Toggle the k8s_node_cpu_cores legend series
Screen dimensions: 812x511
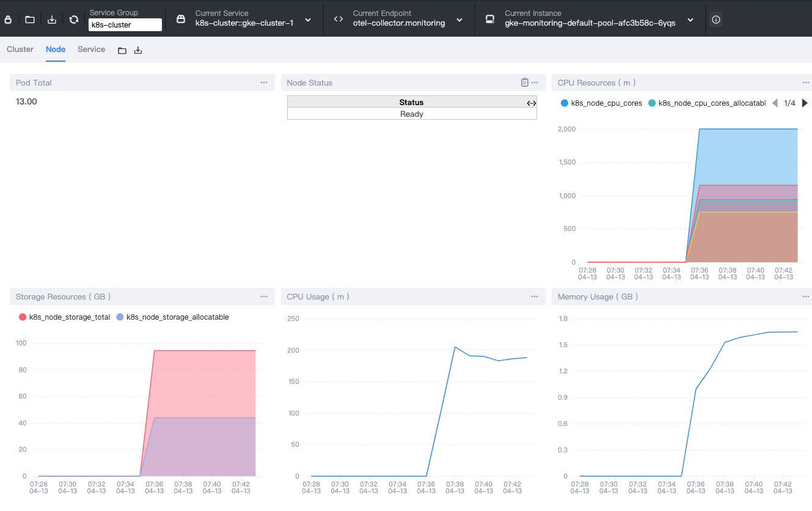coord(601,103)
